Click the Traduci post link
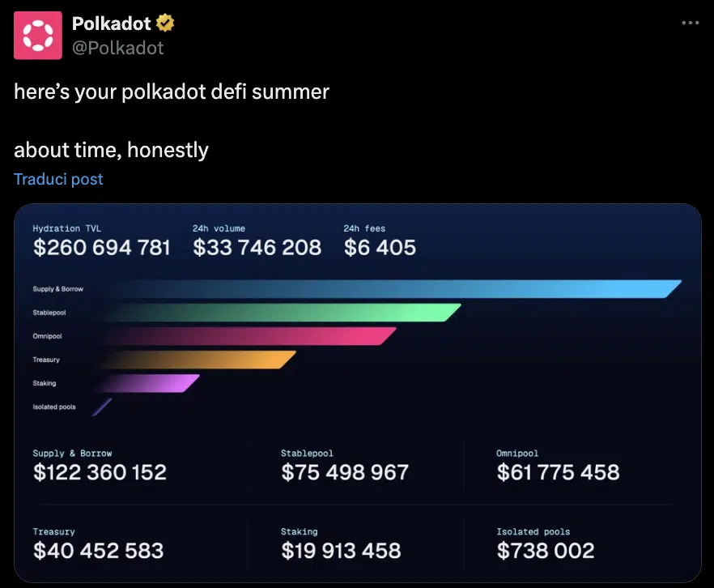Viewport: 714px width, 588px height. click(x=58, y=179)
